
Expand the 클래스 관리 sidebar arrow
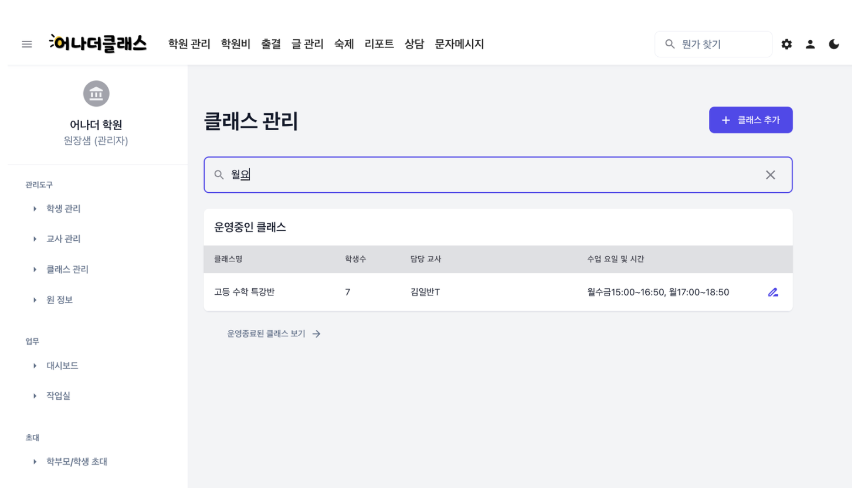click(35, 270)
